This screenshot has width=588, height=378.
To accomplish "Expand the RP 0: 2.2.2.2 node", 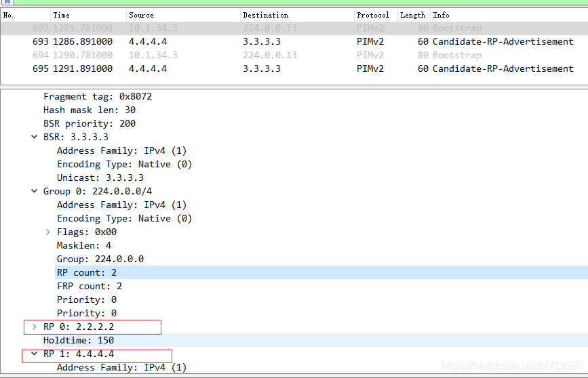I will pyautogui.click(x=34, y=327).
